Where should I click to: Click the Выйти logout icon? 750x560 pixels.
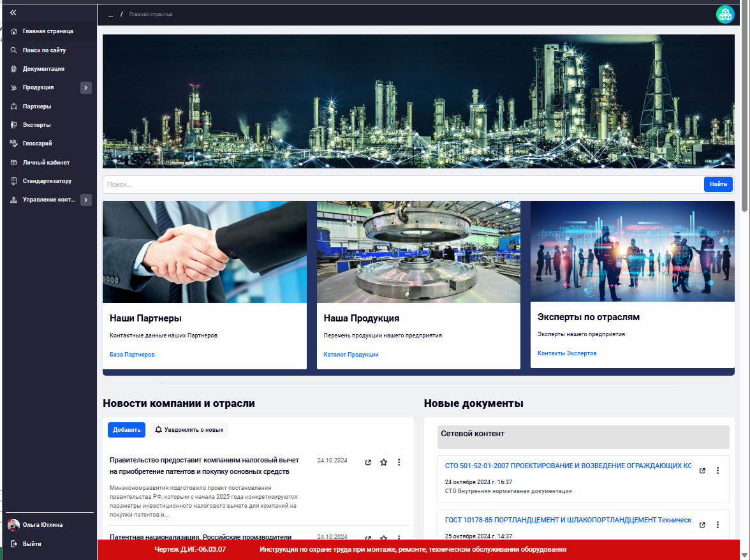click(x=13, y=544)
